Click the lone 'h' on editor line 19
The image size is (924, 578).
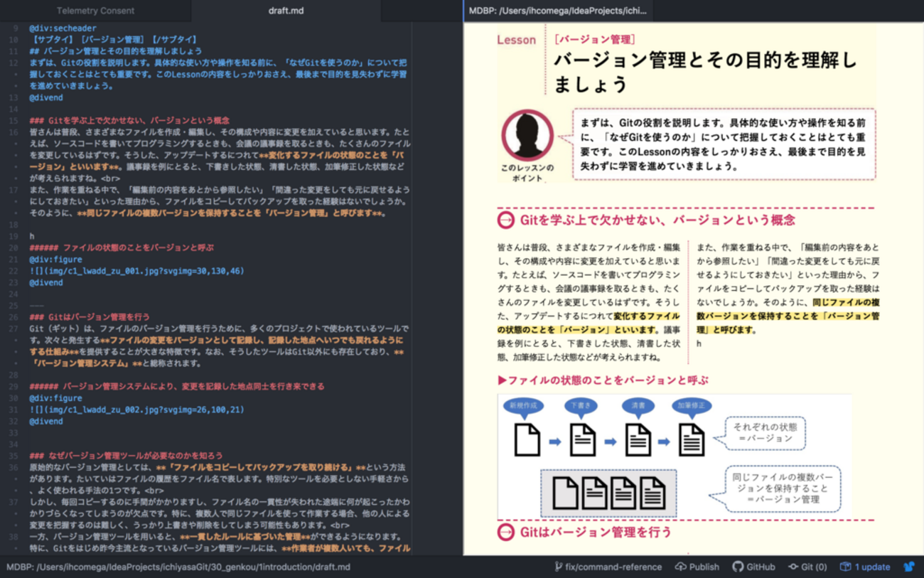pyautogui.click(x=32, y=236)
